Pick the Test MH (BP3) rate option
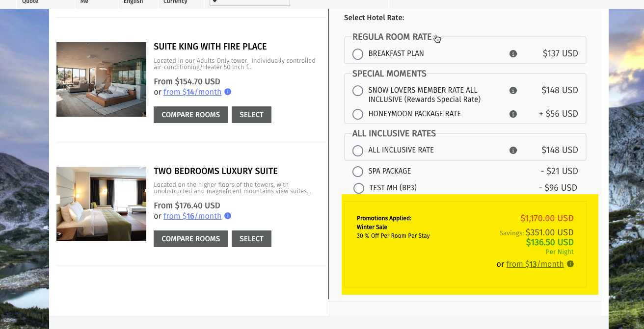 coord(359,188)
